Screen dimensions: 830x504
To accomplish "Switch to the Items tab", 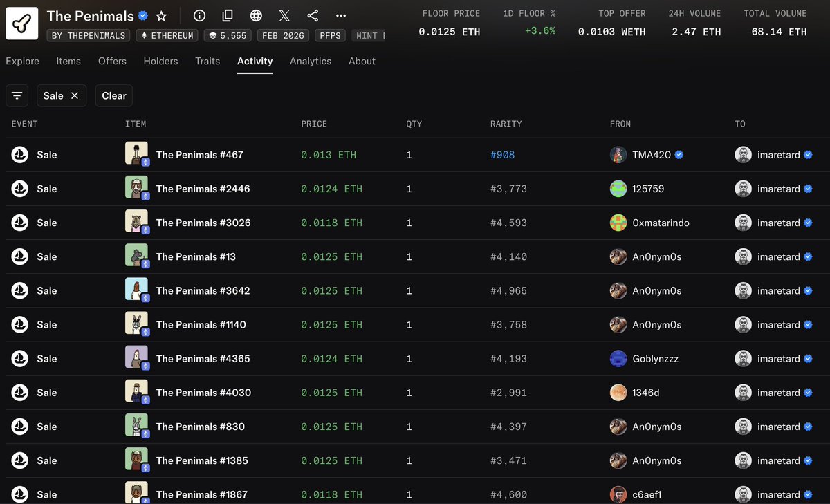I will (68, 61).
